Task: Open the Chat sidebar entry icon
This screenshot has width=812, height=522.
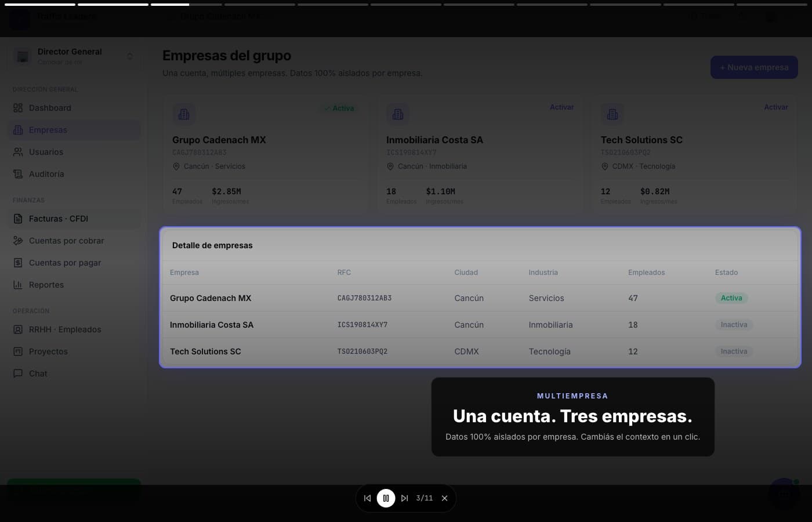Action: click(18, 374)
